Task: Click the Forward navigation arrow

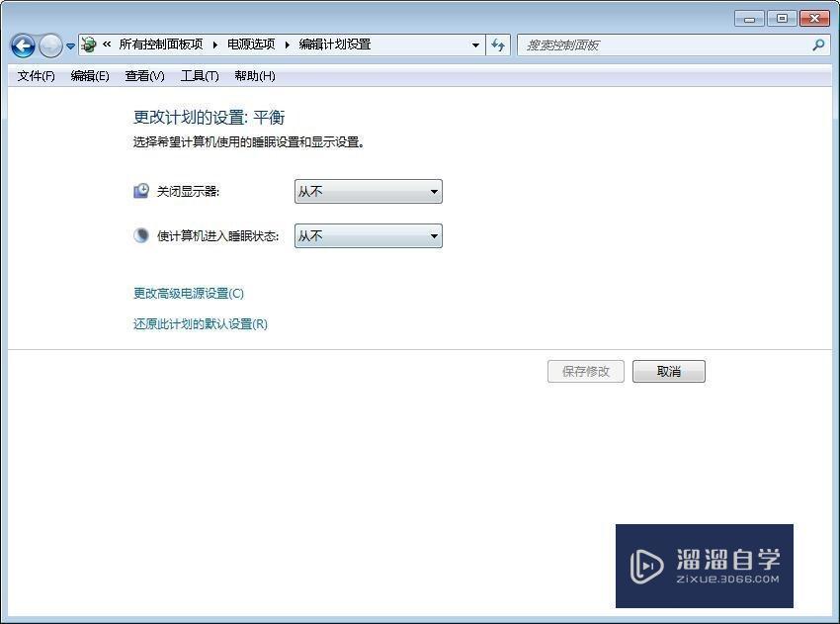Action: point(49,45)
